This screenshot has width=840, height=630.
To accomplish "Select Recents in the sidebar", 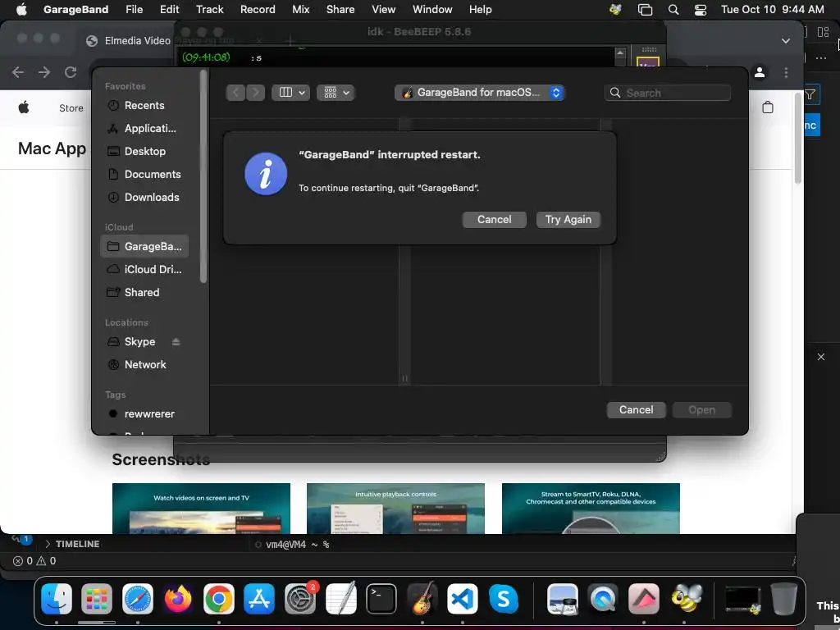I will pos(144,106).
